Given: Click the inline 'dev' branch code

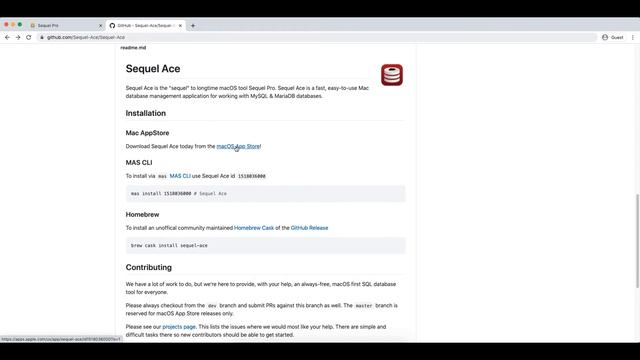Looking at the screenshot, I should (x=212, y=306).
